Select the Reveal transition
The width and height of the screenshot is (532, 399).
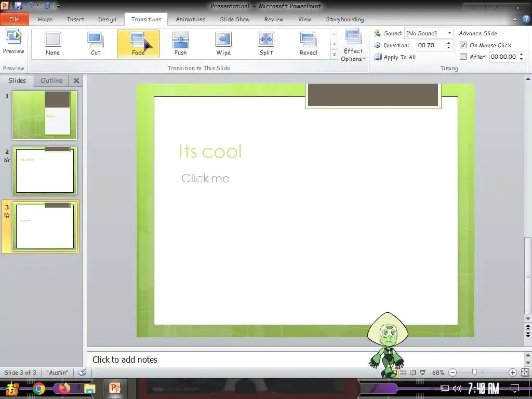(x=309, y=44)
